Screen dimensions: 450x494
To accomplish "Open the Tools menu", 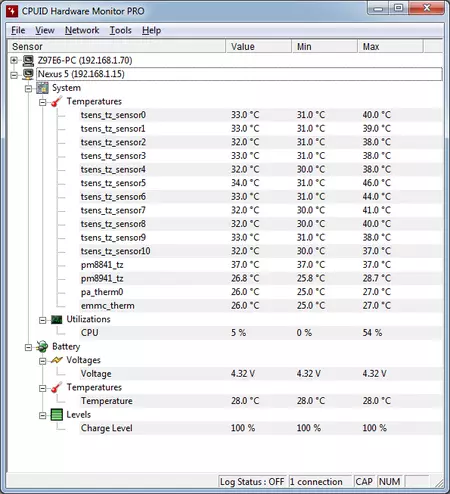I will [121, 30].
